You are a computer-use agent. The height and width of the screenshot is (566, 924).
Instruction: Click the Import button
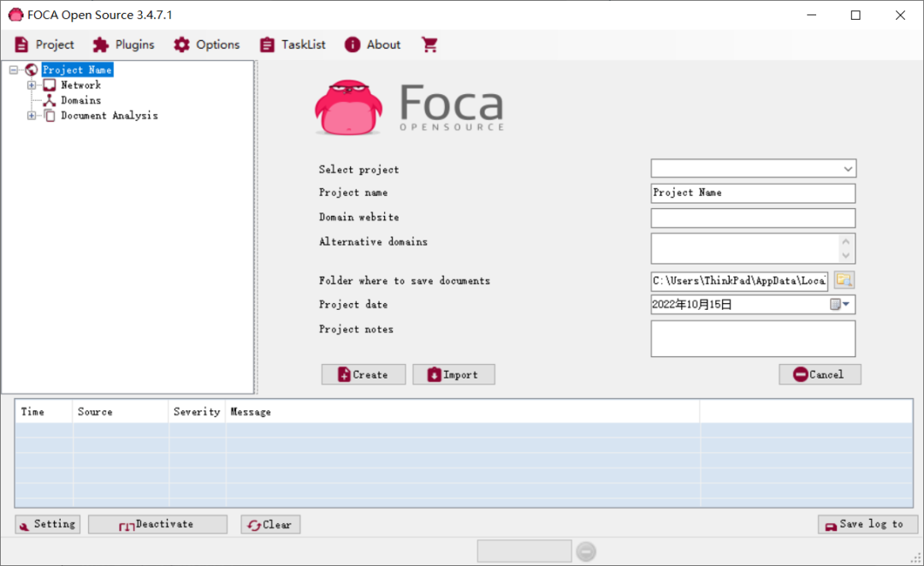click(453, 375)
